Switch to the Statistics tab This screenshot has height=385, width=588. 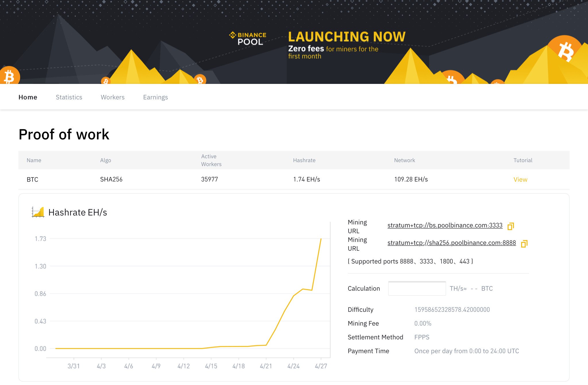click(69, 97)
